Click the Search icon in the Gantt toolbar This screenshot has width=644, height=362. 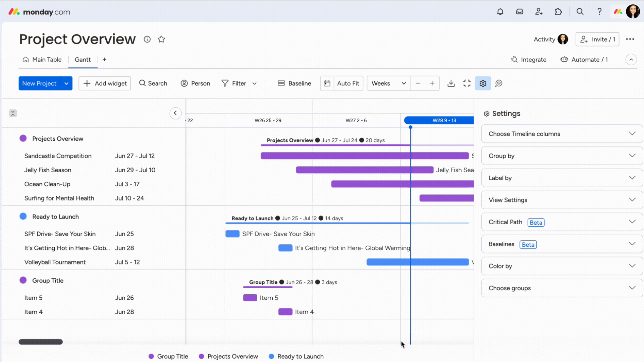(x=143, y=83)
